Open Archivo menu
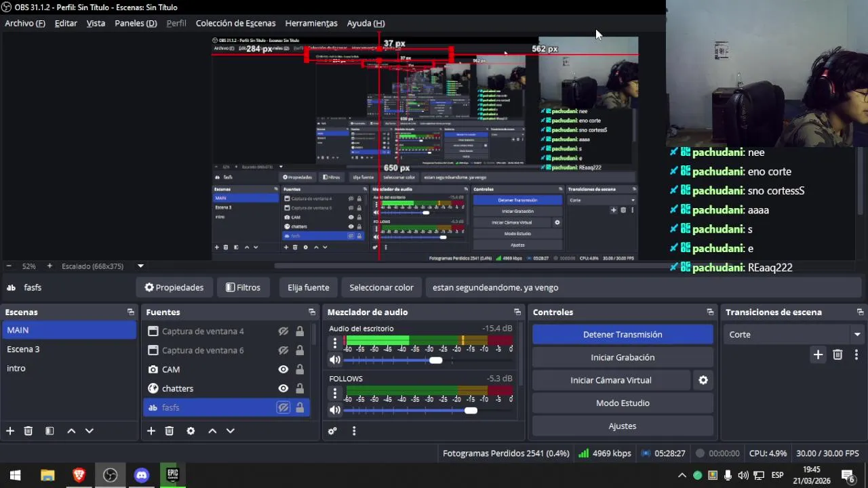868x488 pixels. (25, 23)
